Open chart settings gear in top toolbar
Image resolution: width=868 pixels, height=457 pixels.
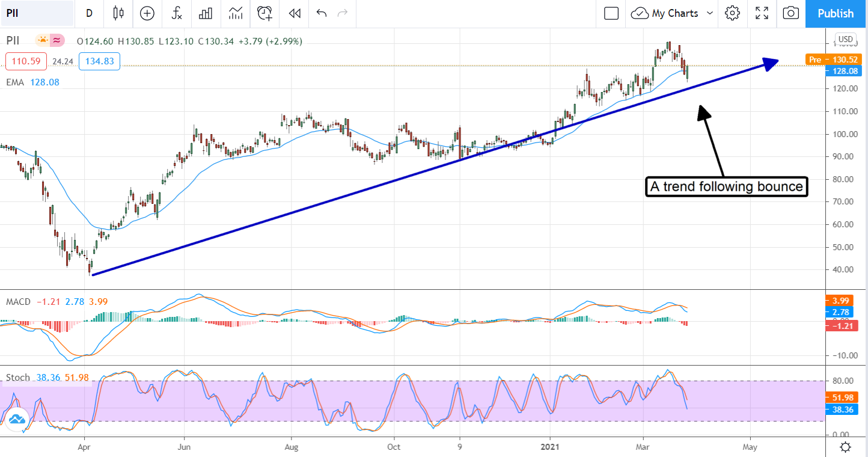point(732,13)
